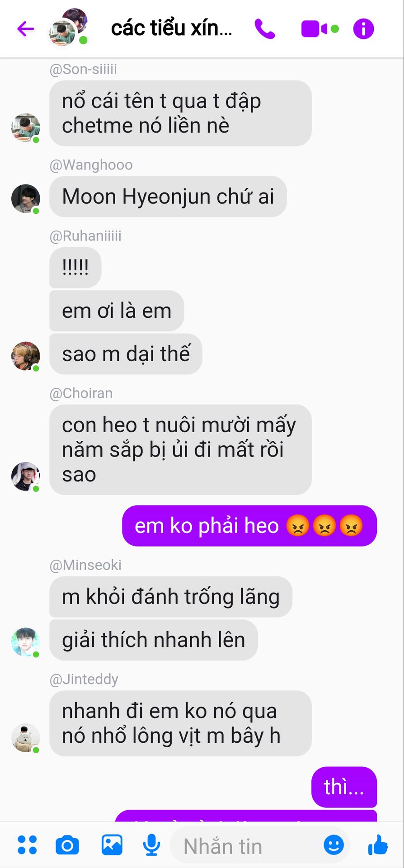Viewport: 404px width, 868px height.
Task: Select message 'Moon Hyeonjun chứ ai'
Action: (x=168, y=197)
